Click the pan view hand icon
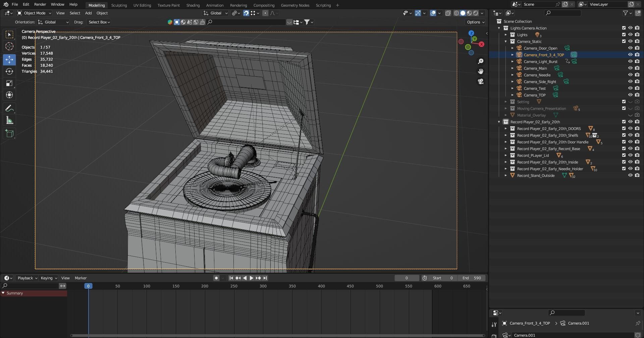The height and width of the screenshot is (338, 644). point(481,71)
